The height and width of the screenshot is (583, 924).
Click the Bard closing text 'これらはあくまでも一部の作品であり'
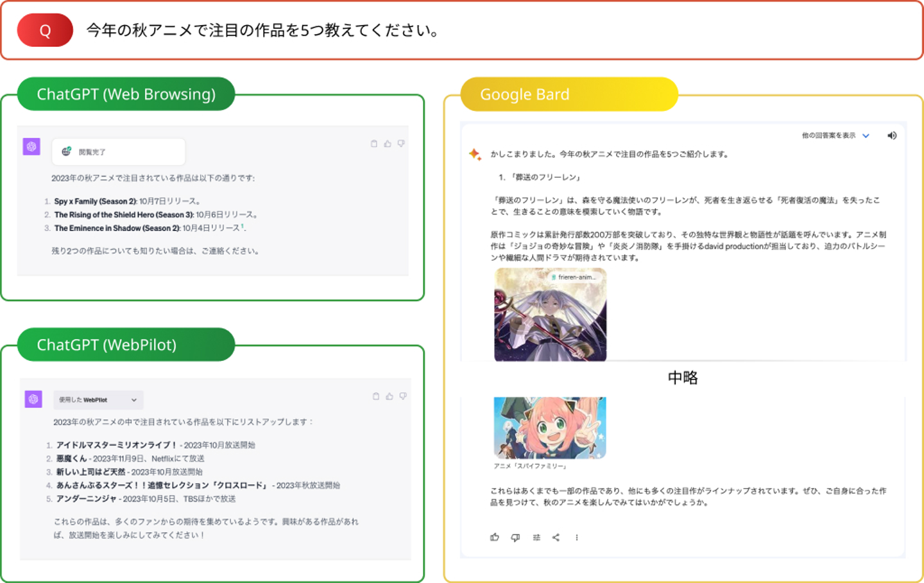click(689, 496)
